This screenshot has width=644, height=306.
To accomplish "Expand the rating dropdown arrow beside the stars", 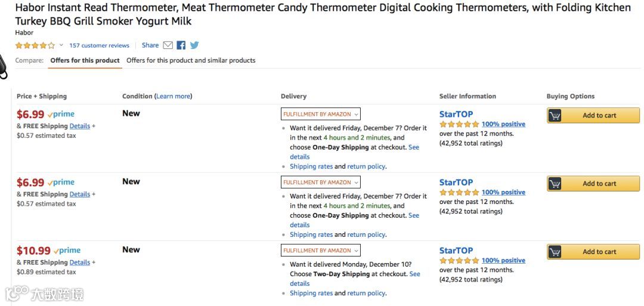I will (61, 45).
